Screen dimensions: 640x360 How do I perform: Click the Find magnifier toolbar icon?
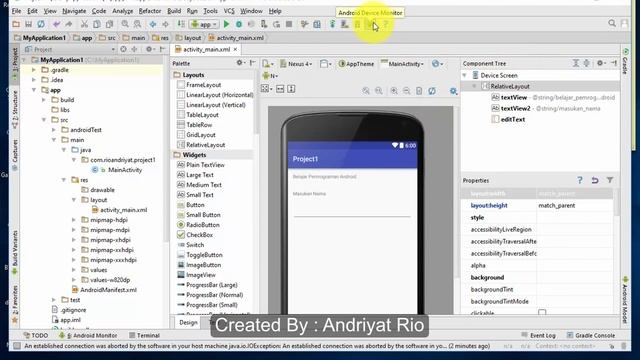(x=125, y=24)
